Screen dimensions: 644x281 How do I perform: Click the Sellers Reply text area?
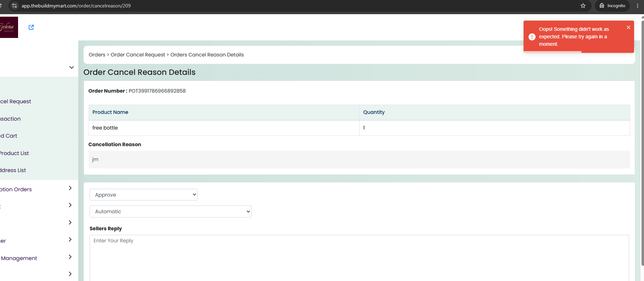[x=359, y=258]
